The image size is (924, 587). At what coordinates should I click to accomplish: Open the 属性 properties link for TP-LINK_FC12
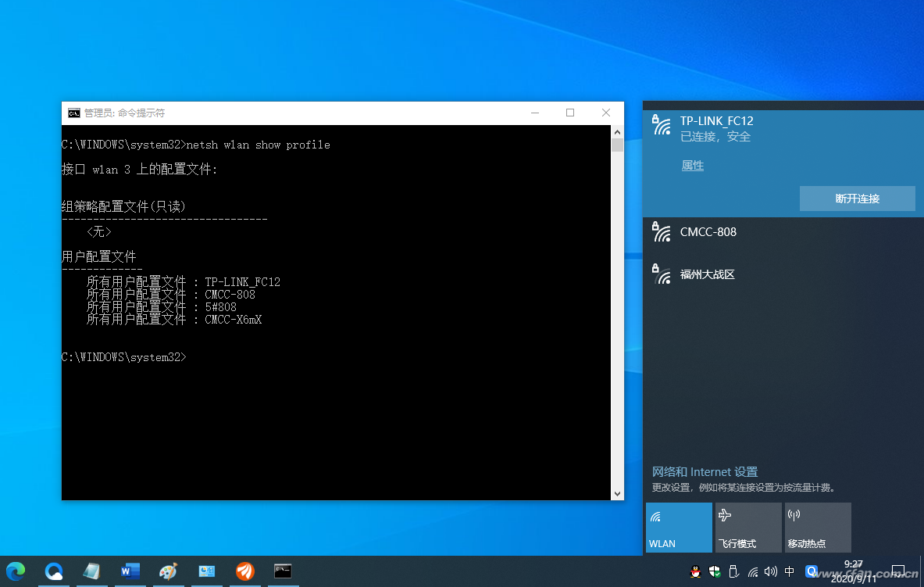click(692, 166)
